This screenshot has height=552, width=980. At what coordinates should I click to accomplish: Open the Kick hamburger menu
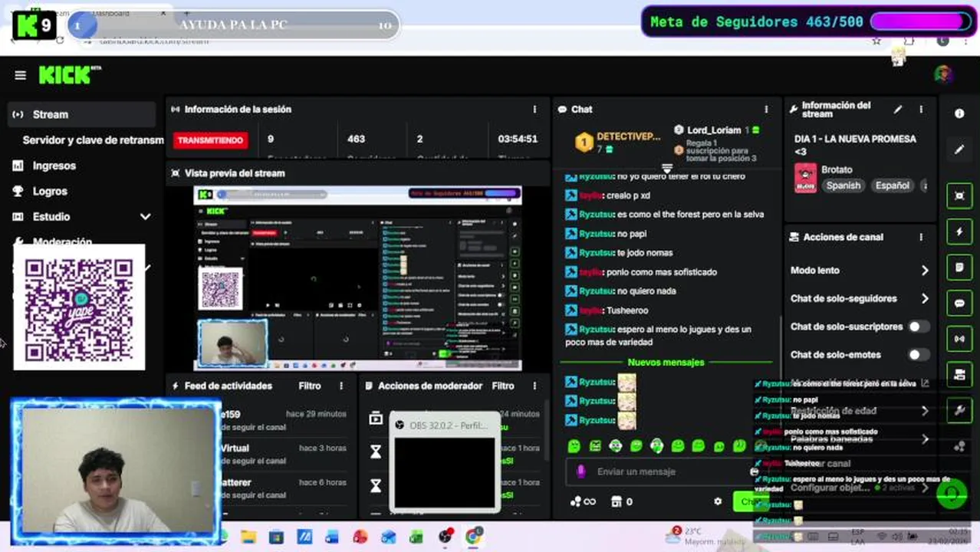point(20,75)
